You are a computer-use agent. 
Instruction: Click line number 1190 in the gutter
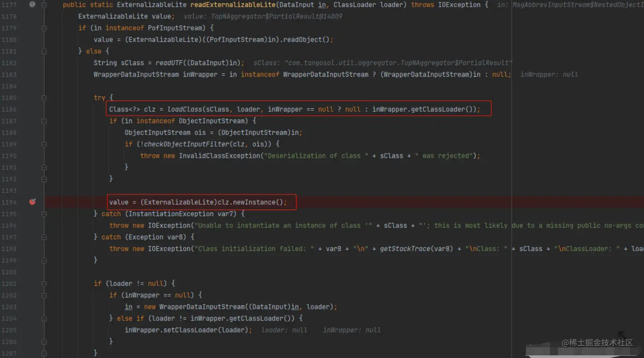(9, 156)
